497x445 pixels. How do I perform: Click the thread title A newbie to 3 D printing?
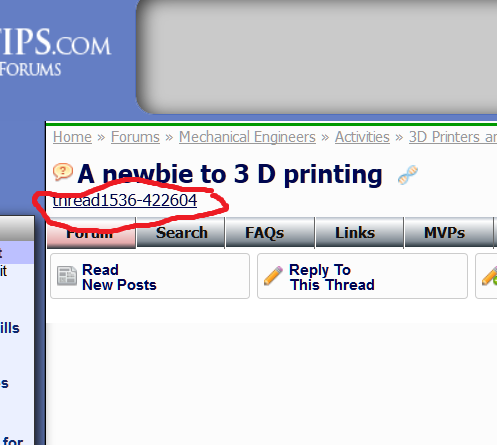(230, 174)
